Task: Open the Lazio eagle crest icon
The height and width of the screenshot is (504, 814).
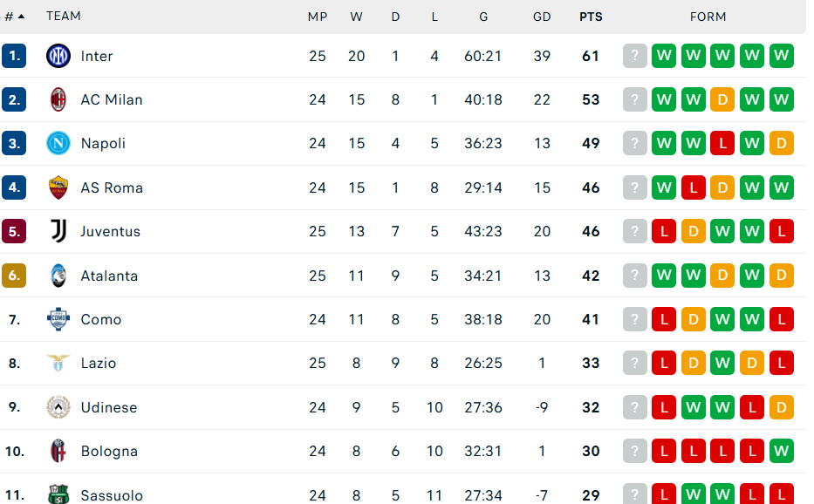Action: point(58,363)
